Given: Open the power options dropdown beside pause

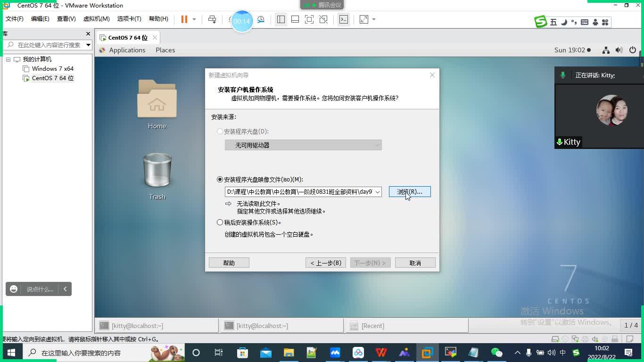Looking at the screenshot, I should (194, 19).
